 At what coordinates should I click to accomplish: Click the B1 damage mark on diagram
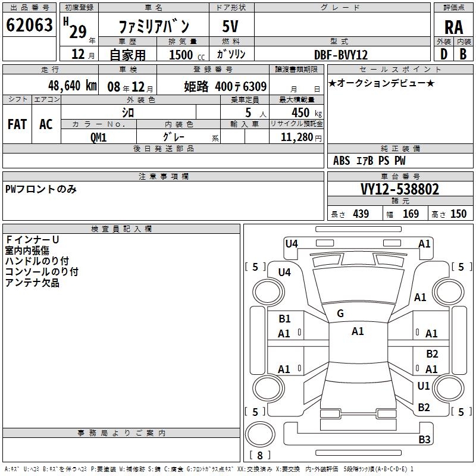pyautogui.click(x=284, y=319)
